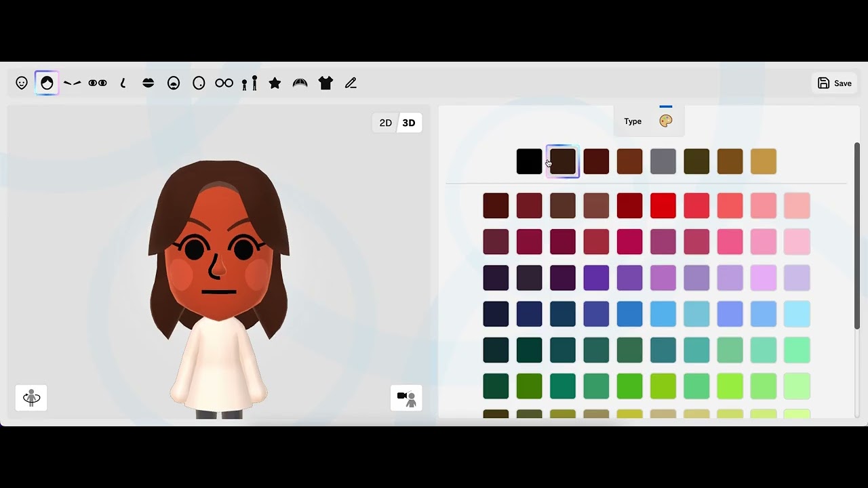Switch to the Type tab

[633, 121]
